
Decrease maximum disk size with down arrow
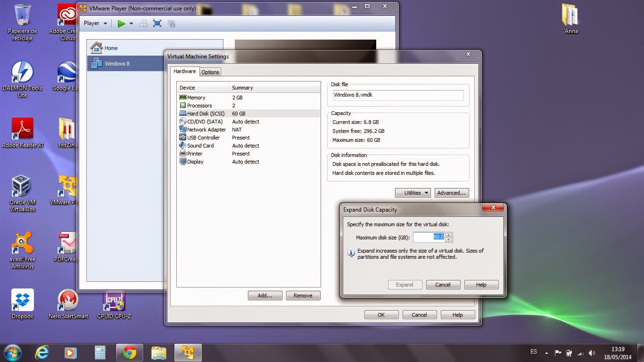[x=449, y=240]
